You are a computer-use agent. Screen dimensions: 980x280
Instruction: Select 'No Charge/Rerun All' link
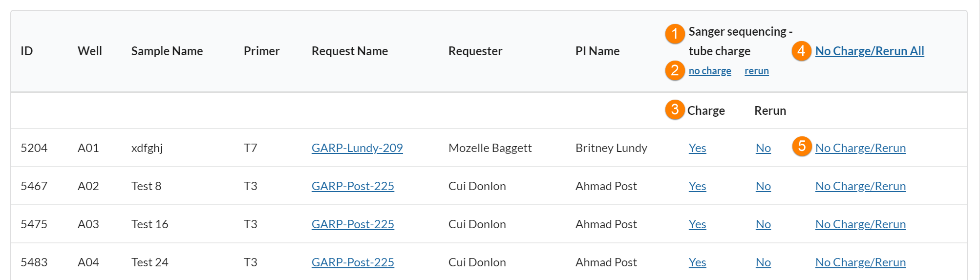tap(870, 51)
